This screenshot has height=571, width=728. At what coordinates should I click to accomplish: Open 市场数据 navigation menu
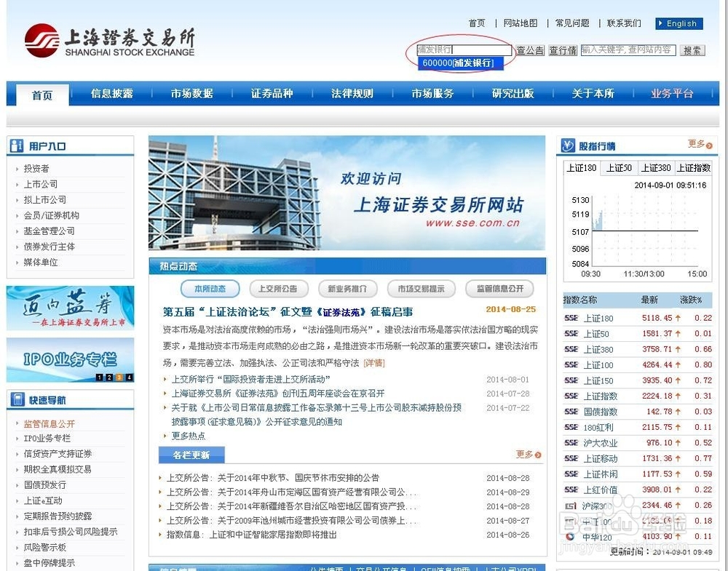click(x=191, y=94)
